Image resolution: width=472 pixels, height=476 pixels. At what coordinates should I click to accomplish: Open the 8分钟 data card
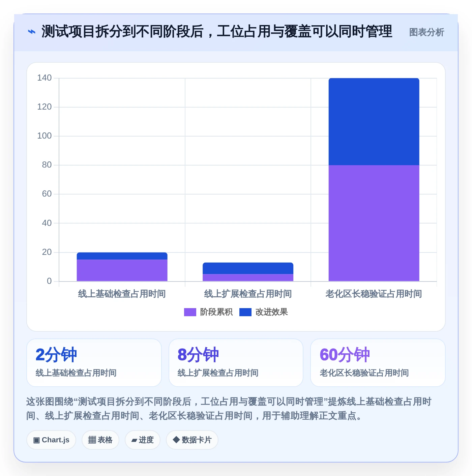236,363
